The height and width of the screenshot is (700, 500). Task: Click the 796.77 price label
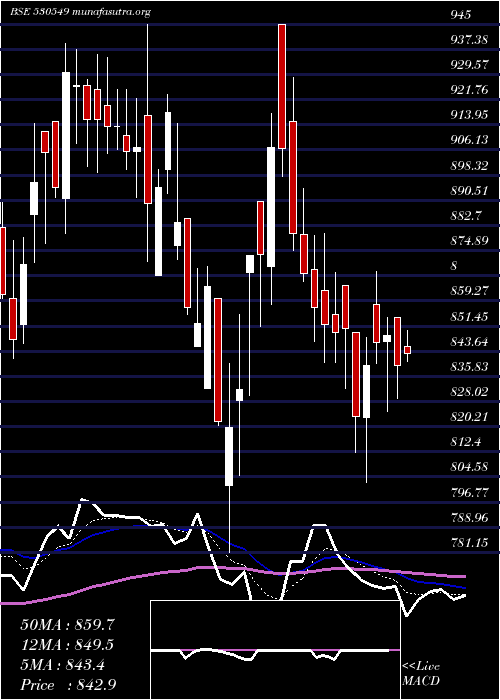(469, 492)
